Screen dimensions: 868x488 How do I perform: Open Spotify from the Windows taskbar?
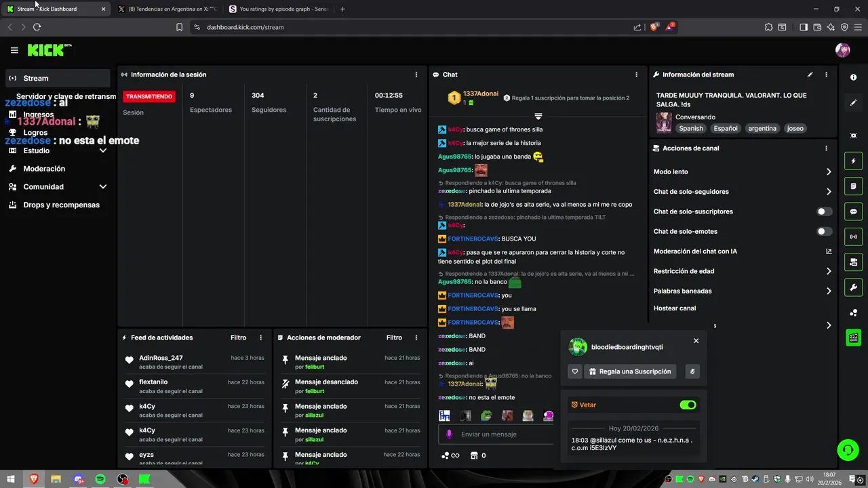100,479
